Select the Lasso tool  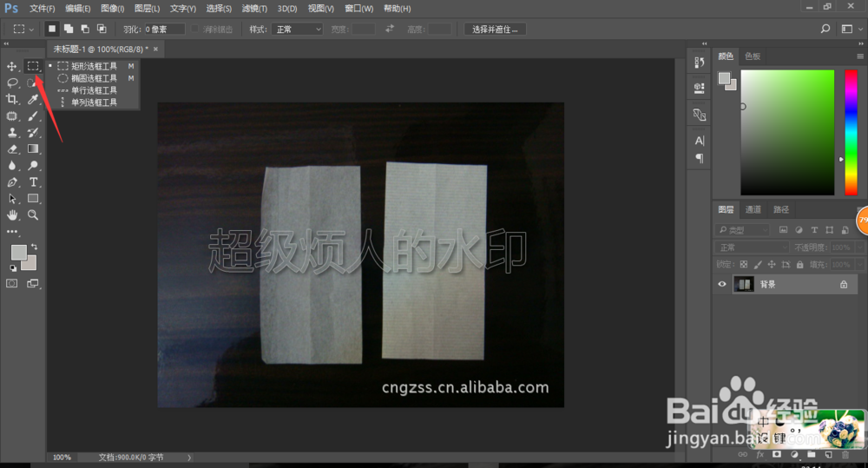click(11, 83)
